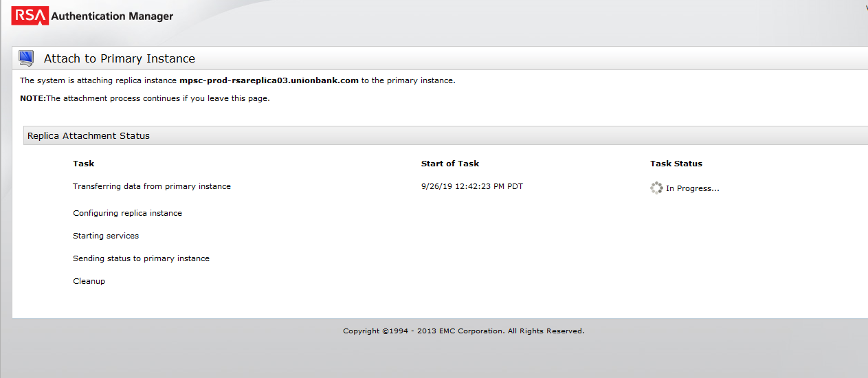
Task: Click the Start of Task column header
Action: point(450,164)
